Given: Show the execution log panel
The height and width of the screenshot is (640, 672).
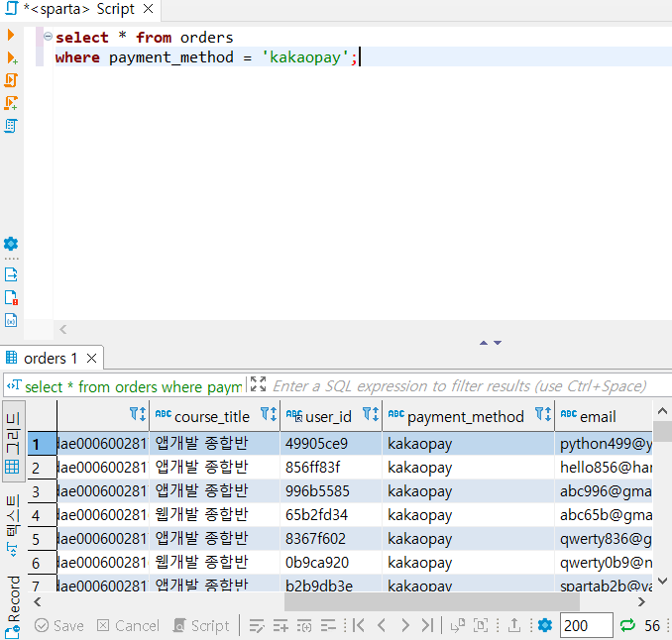Looking at the screenshot, I should (x=11, y=297).
